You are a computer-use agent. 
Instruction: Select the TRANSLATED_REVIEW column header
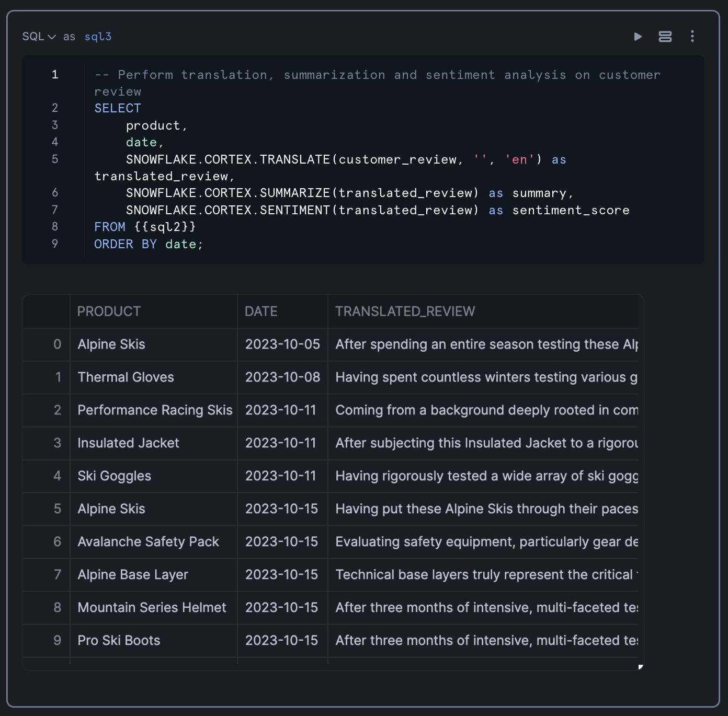[x=405, y=311]
